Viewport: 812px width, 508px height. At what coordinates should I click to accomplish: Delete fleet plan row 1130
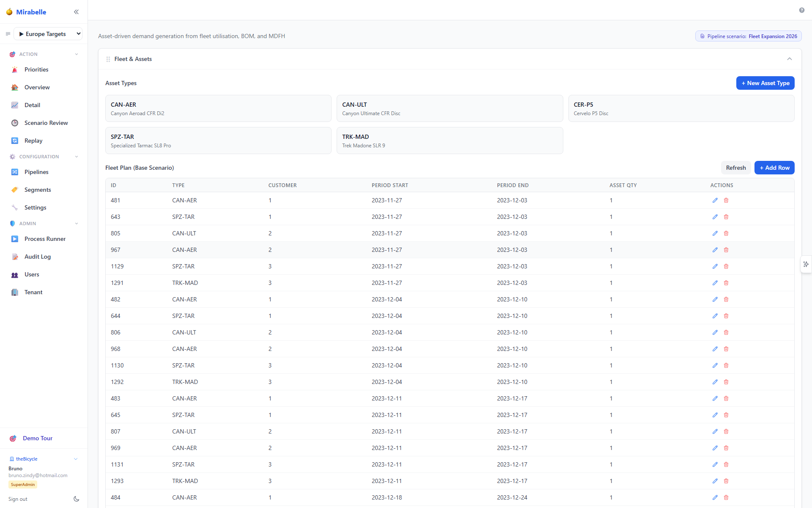pos(726,365)
